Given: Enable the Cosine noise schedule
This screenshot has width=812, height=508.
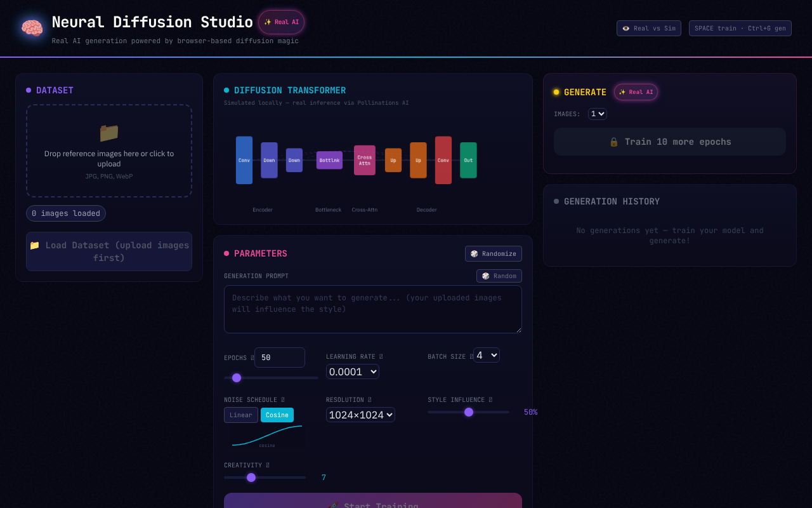Looking at the screenshot, I should [x=277, y=415].
